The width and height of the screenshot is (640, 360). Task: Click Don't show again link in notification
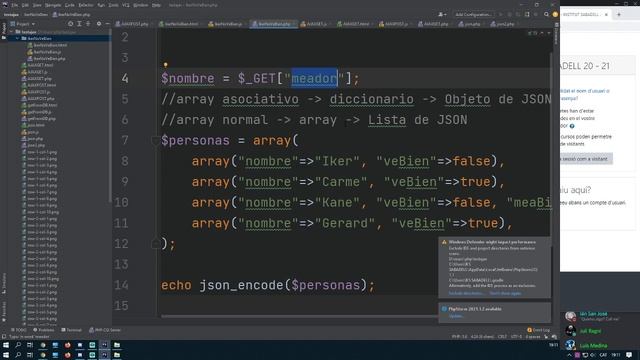(505, 293)
